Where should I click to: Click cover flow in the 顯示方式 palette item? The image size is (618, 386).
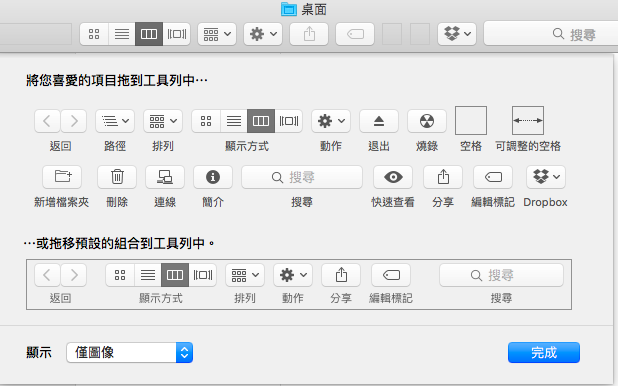(x=289, y=121)
